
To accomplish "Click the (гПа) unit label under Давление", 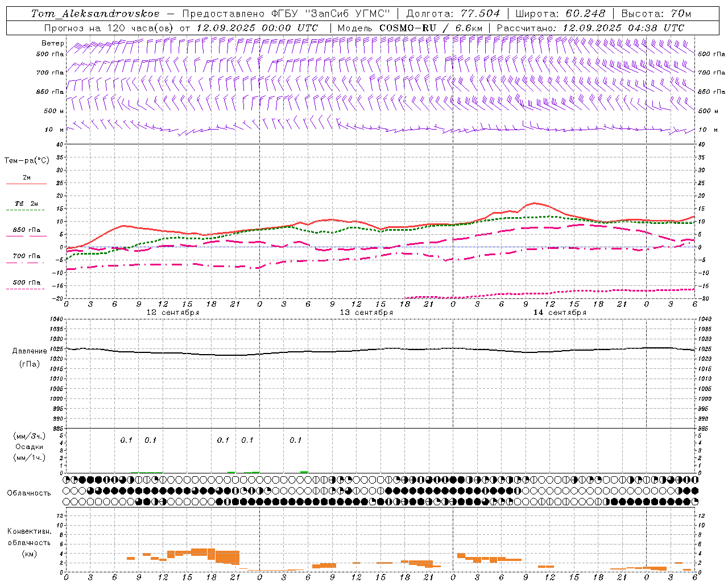I will click(30, 364).
